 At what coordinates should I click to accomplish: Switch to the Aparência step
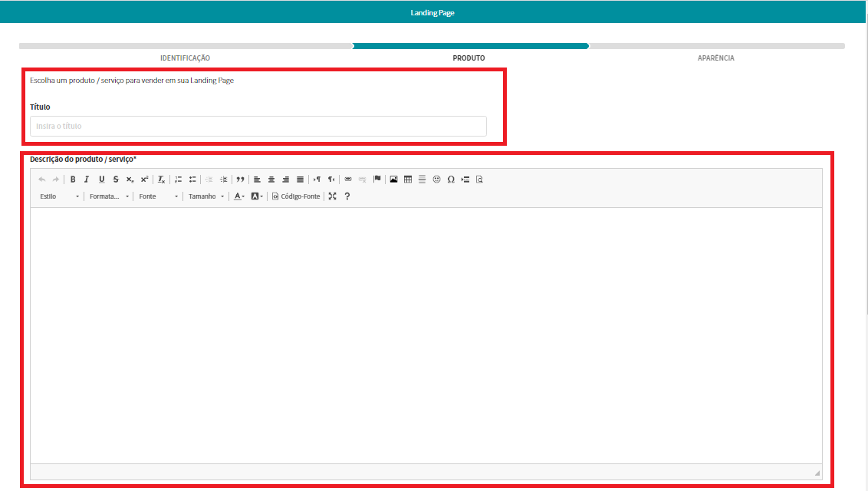point(715,58)
